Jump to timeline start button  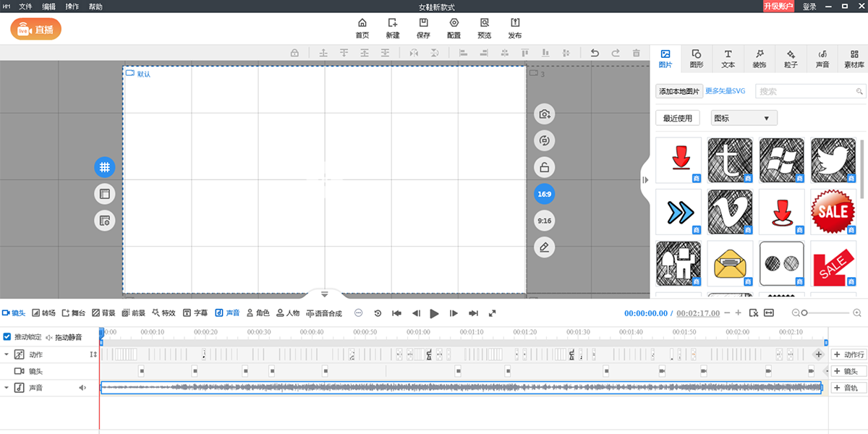click(396, 313)
